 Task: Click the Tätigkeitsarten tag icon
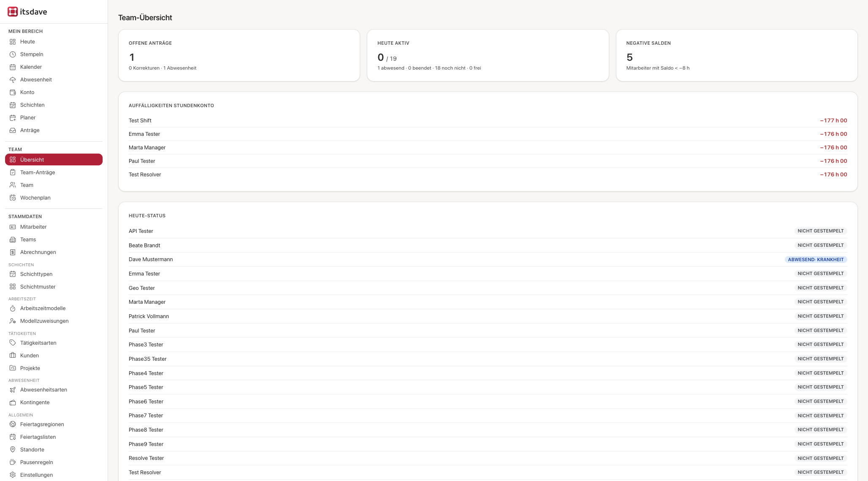tap(13, 343)
